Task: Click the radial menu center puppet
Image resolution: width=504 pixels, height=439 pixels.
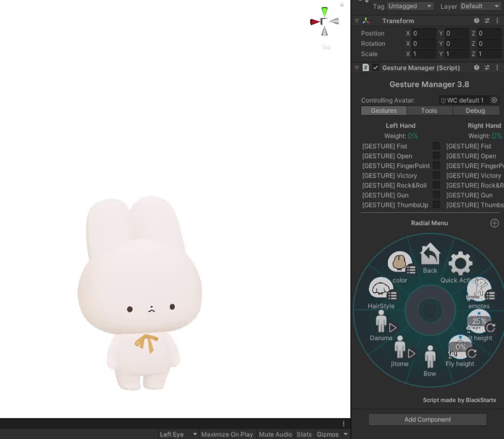Action: (430, 311)
